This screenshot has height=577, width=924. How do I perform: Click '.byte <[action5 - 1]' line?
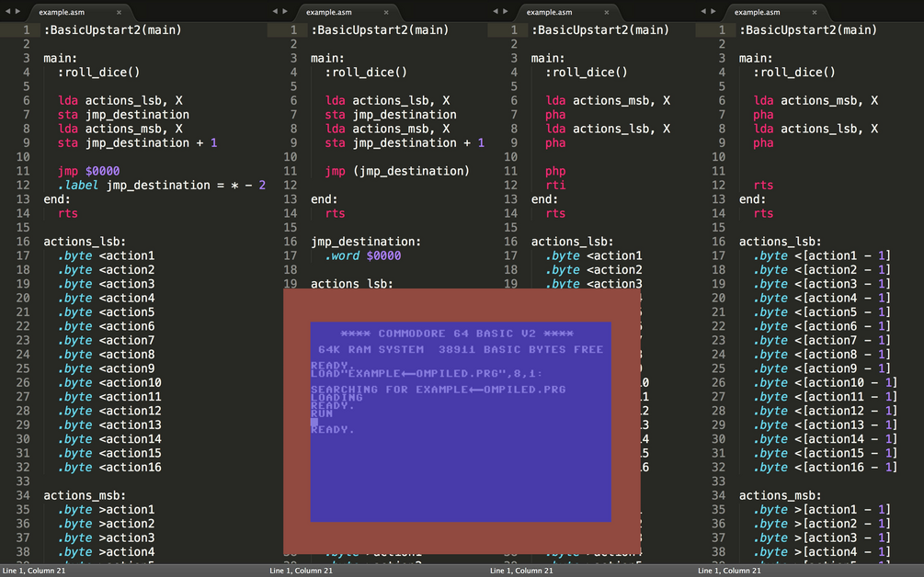pos(821,312)
